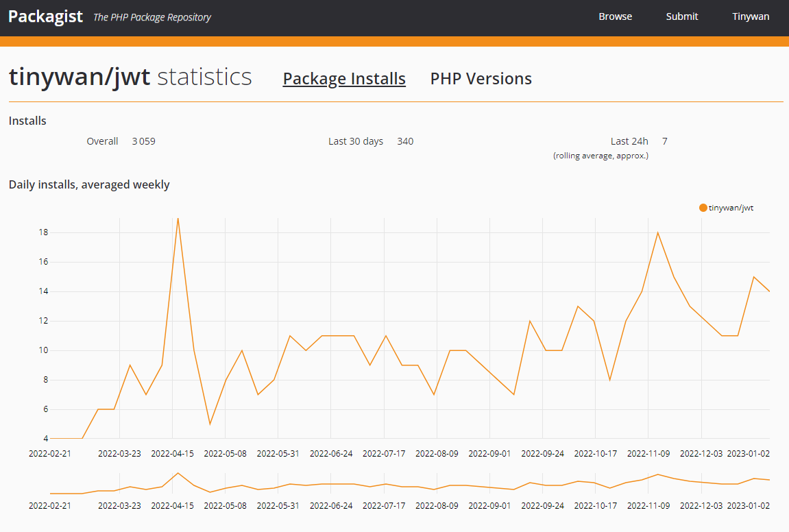Click the Packagist logo in the header
This screenshot has height=532, width=789.
tap(45, 16)
